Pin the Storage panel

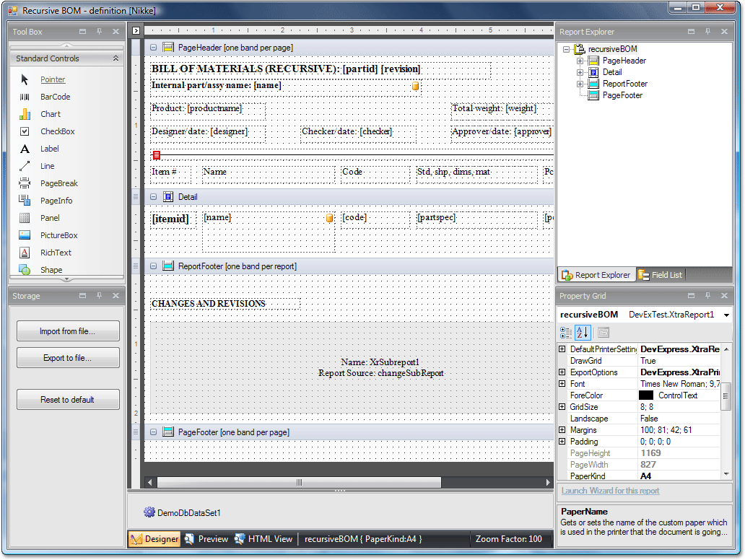[x=100, y=295]
